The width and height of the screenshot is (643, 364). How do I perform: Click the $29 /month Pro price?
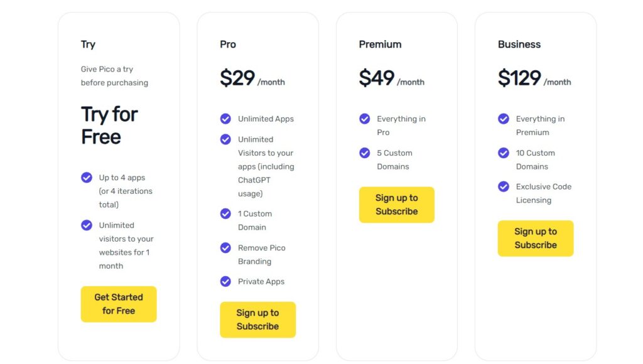[x=252, y=78]
